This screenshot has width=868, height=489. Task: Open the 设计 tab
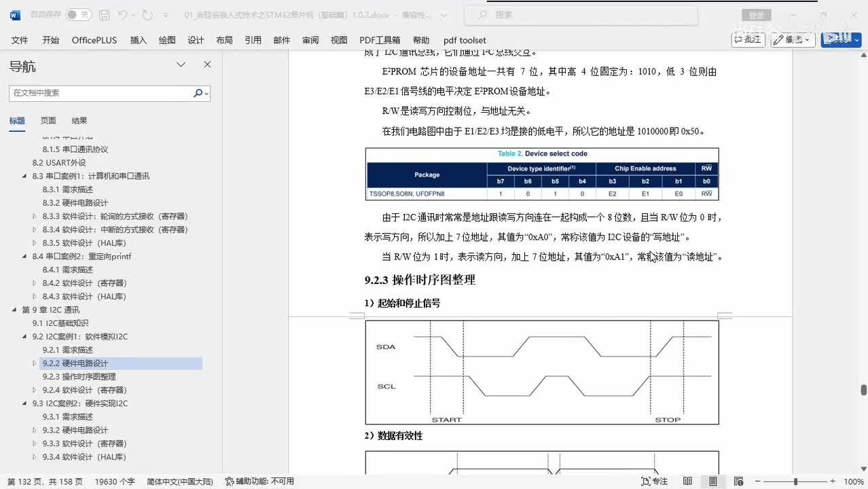click(196, 40)
